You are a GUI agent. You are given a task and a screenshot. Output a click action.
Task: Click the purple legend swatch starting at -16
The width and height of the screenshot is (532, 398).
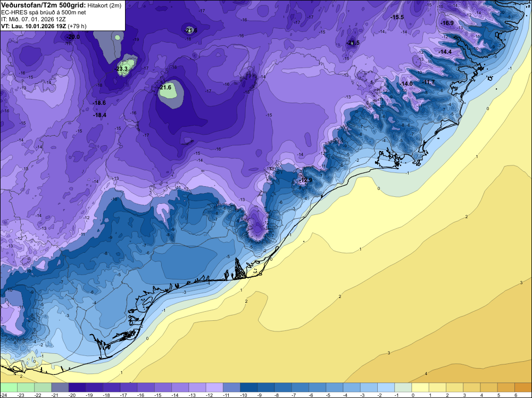coord(146,387)
